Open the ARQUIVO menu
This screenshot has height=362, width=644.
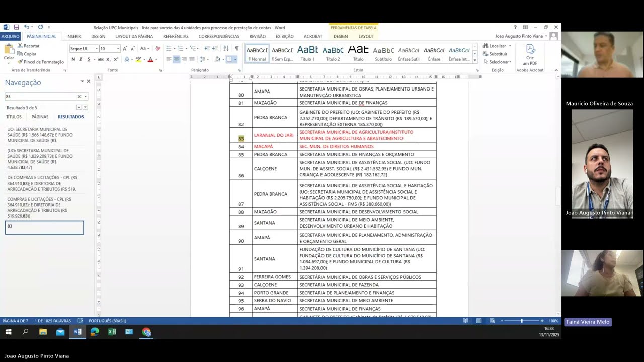(10, 36)
